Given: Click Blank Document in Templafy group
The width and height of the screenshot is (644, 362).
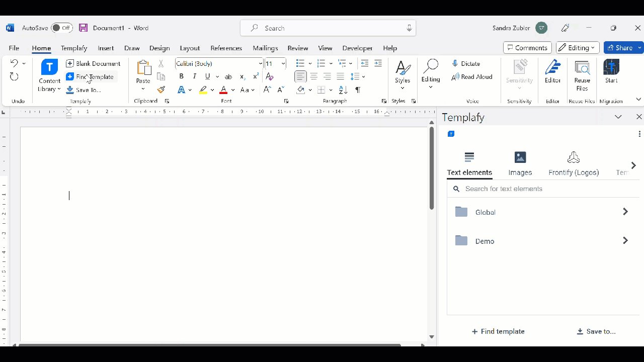Looking at the screenshot, I should pyautogui.click(x=93, y=63).
